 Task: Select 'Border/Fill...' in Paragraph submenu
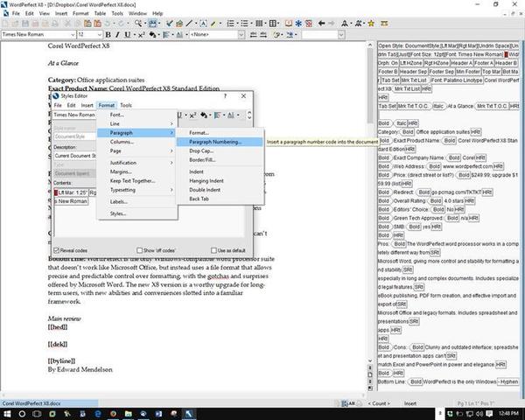[220, 160]
